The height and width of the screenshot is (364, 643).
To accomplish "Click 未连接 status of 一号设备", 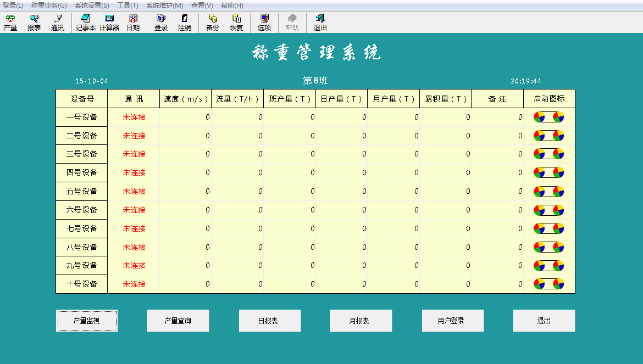I will click(x=134, y=117).
